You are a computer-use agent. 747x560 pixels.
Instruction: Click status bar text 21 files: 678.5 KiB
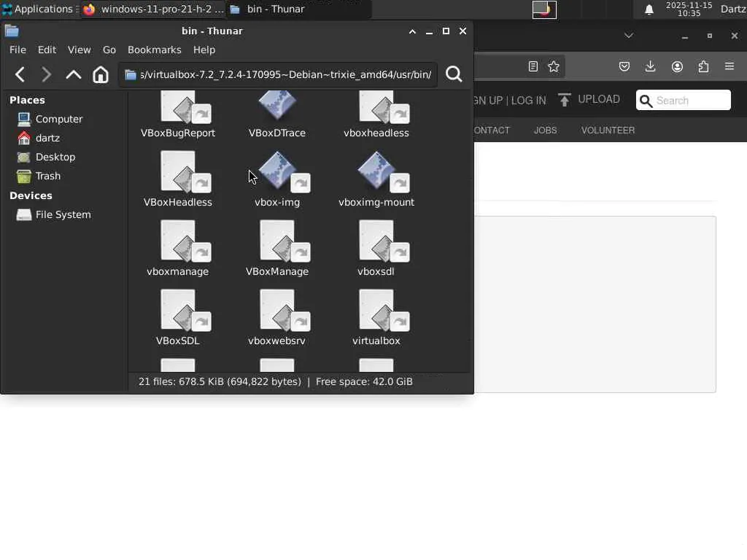pyautogui.click(x=220, y=382)
